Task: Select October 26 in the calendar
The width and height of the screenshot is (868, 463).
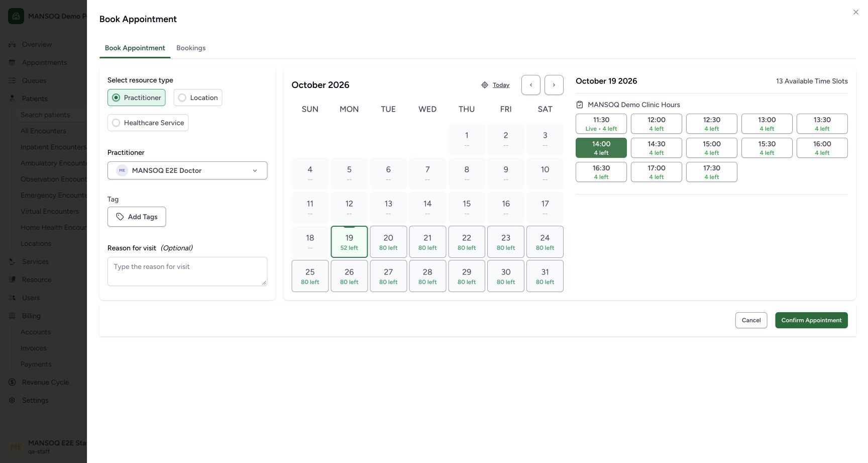Action: click(349, 276)
